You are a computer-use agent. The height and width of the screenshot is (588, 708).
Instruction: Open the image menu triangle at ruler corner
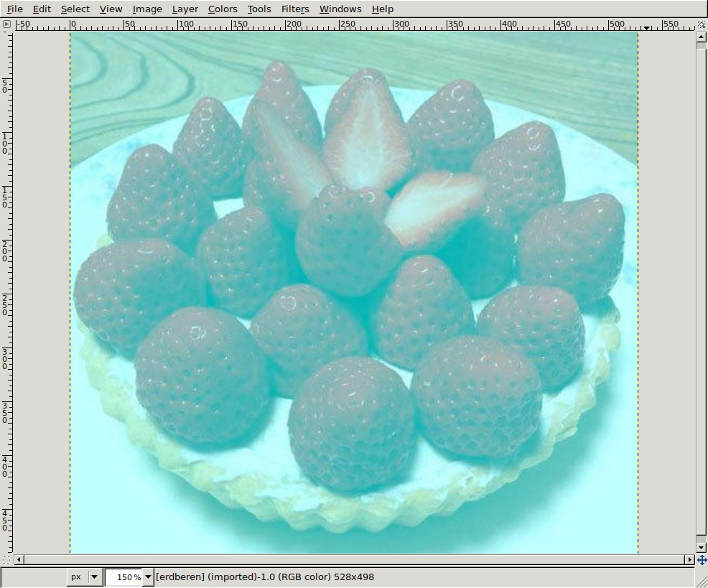click(x=6, y=24)
